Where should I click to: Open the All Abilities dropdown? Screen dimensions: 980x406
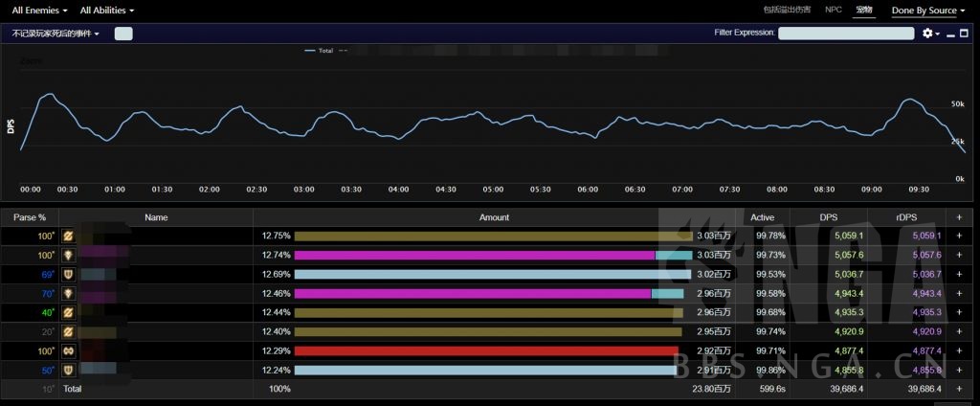tap(106, 11)
